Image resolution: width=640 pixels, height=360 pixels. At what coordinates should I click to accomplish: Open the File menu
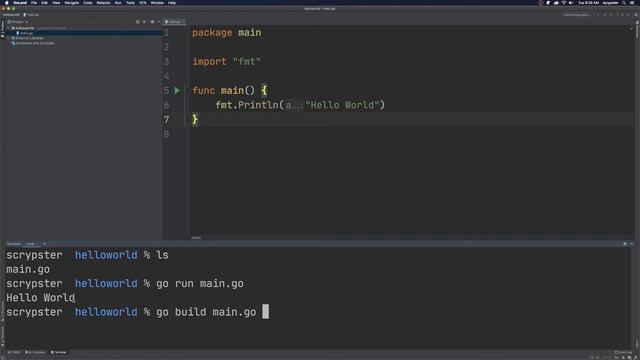[x=34, y=2]
